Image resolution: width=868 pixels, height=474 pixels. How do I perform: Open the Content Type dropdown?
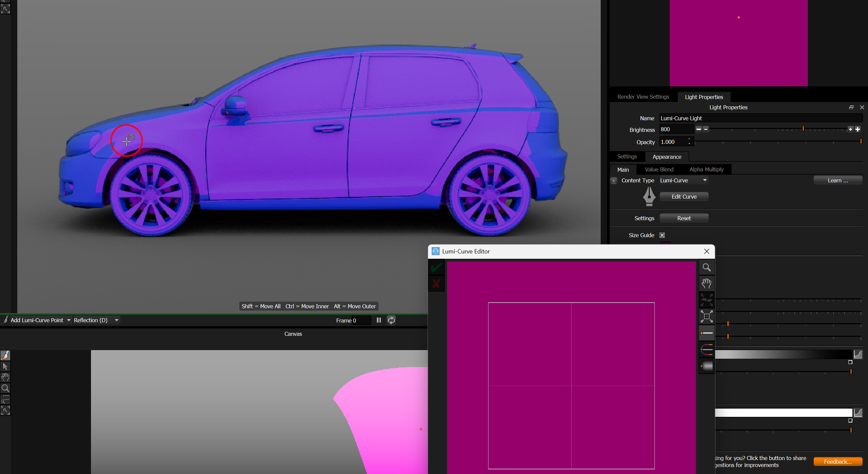click(x=704, y=180)
